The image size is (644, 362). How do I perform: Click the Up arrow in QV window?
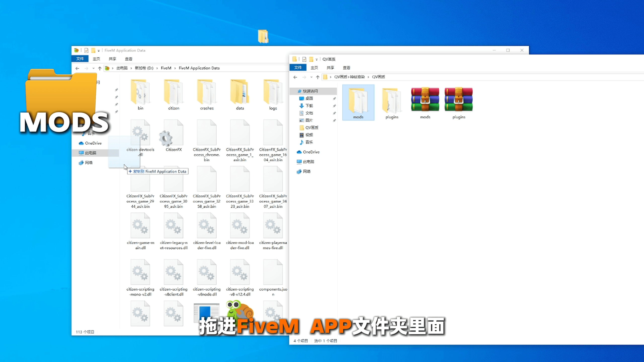point(318,77)
